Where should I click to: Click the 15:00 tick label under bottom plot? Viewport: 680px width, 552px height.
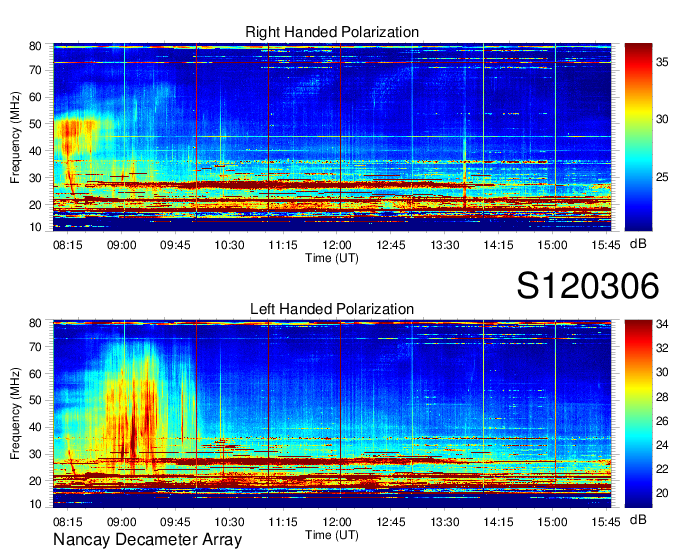coord(552,523)
